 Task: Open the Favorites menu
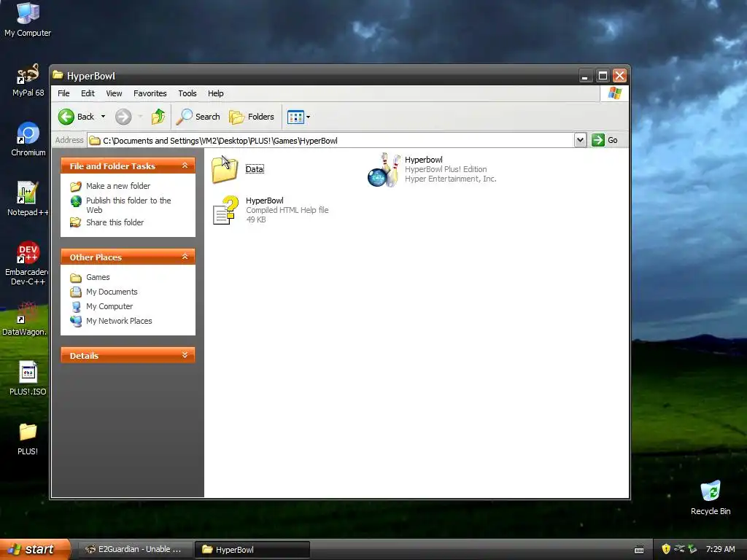click(x=150, y=93)
